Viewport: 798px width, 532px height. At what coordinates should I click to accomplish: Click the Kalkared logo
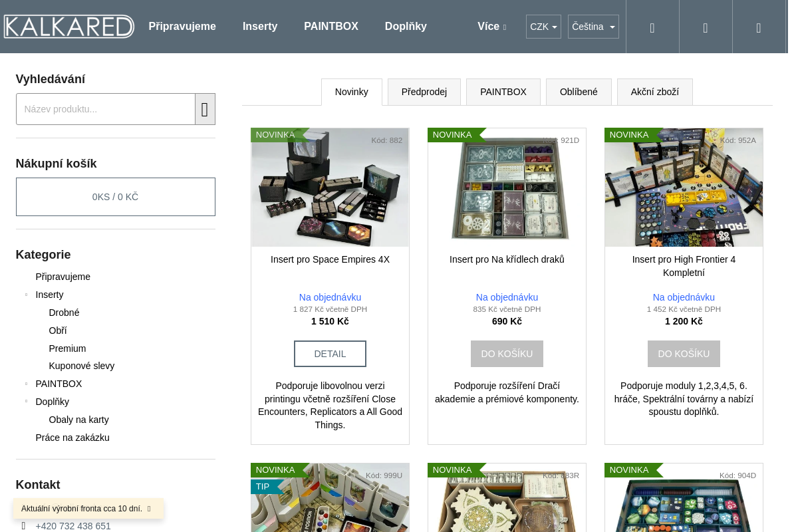[68, 27]
